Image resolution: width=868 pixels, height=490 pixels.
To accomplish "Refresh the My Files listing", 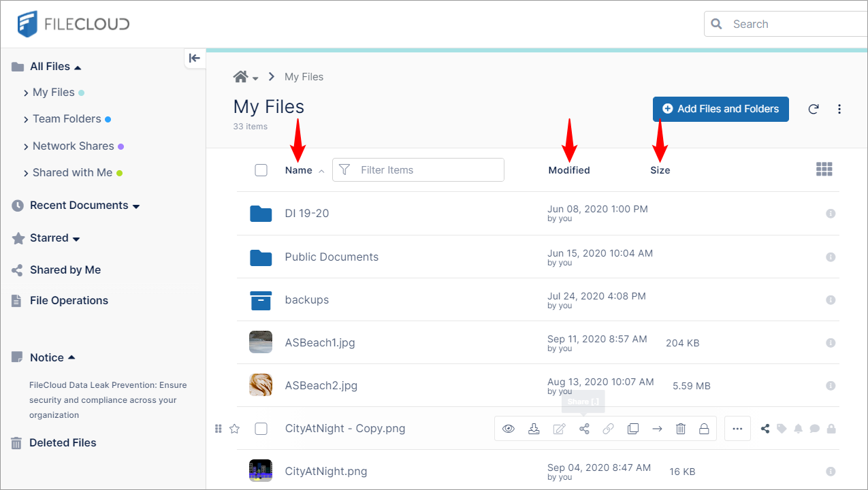I will pos(814,109).
